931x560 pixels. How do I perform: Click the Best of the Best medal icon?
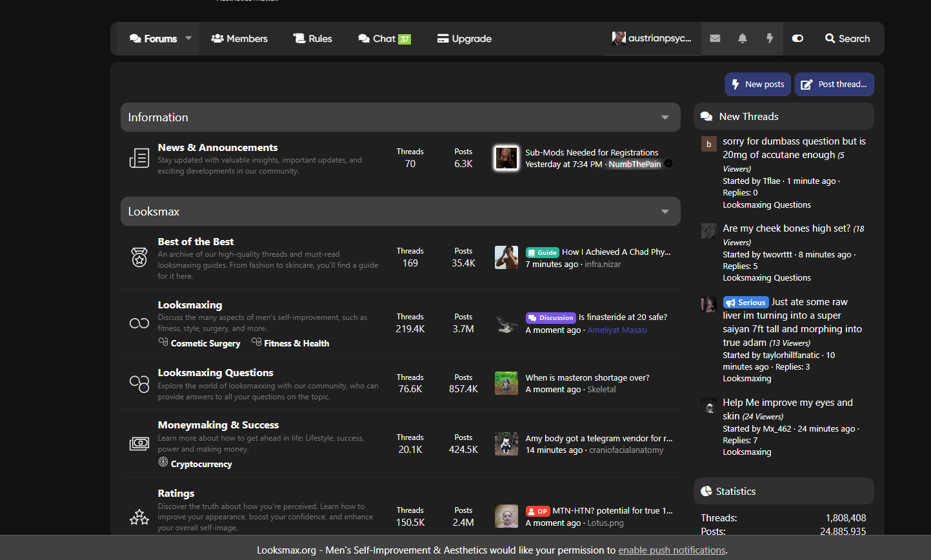point(139,257)
